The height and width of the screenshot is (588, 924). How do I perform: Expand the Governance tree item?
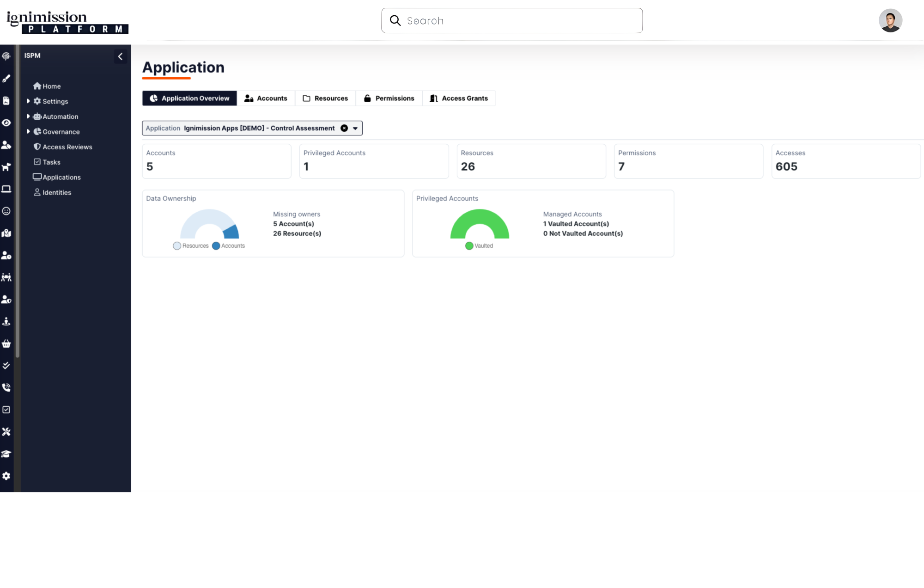point(28,132)
